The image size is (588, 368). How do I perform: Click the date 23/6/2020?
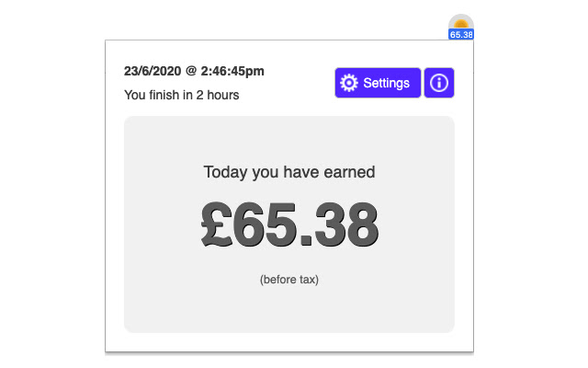tap(153, 71)
